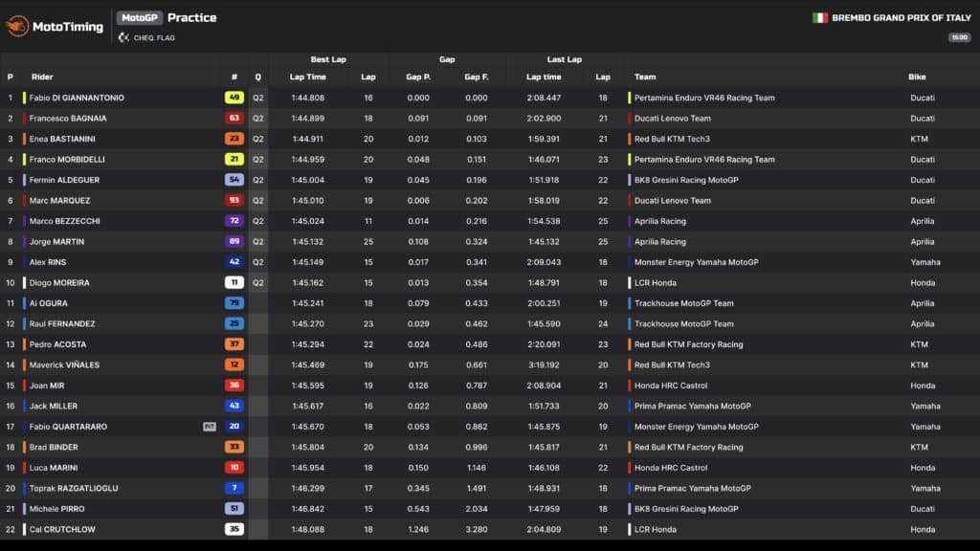
Task: Click the number 7 badge of Razgatlioglu
Action: [x=234, y=489]
